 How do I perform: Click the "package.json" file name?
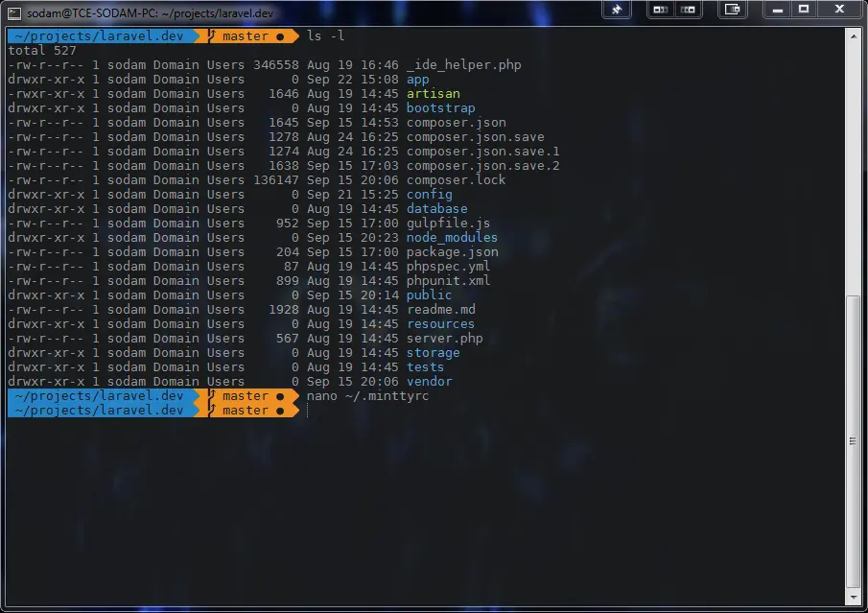(453, 252)
